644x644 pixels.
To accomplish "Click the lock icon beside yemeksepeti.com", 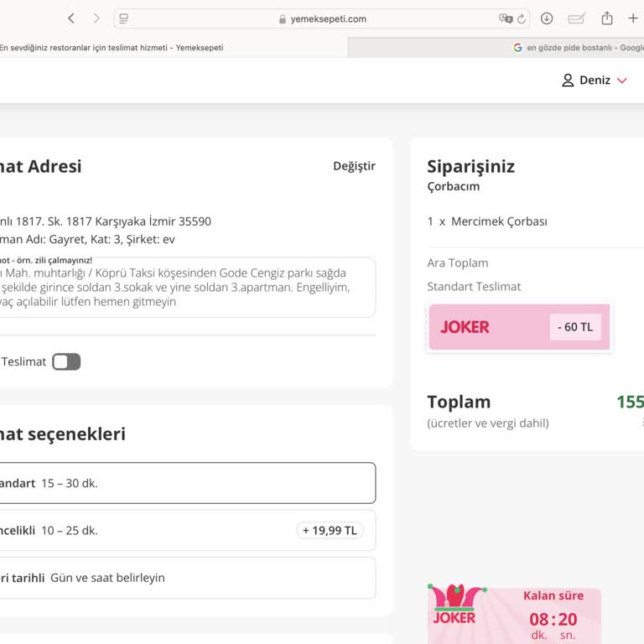I will tap(283, 19).
